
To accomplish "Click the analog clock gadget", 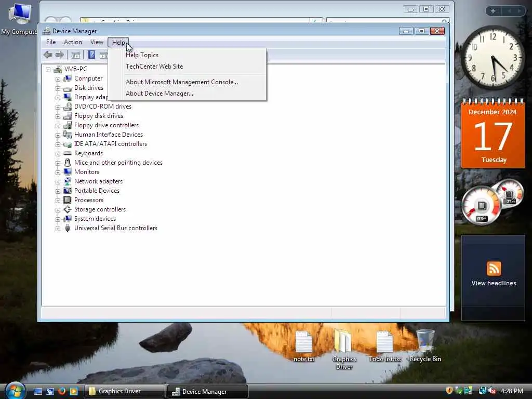I will (493, 57).
